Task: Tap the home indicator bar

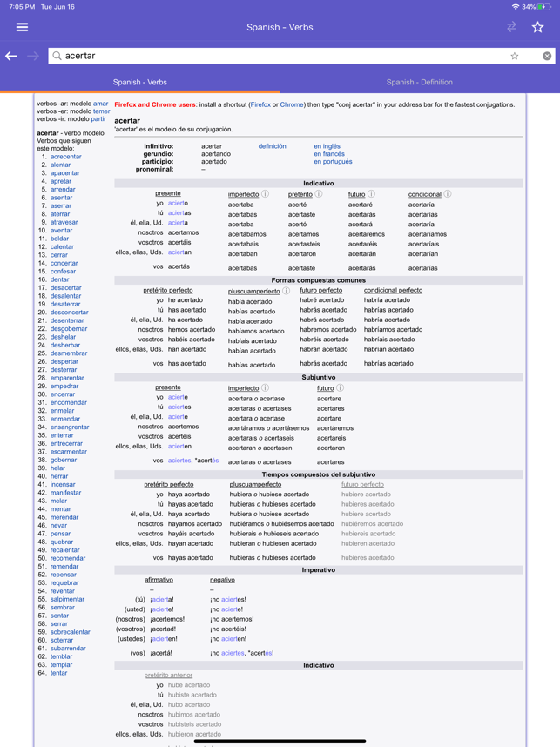Action: pos(280,741)
